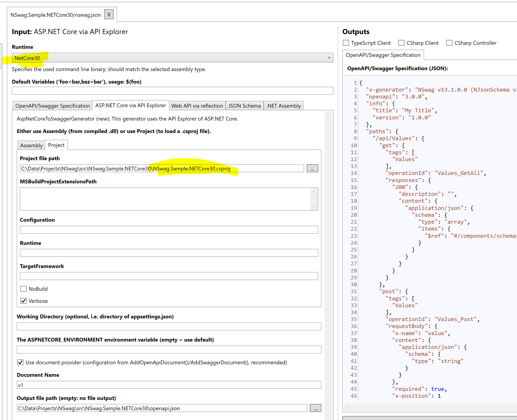Check the NoBuild option
The width and height of the screenshot is (517, 420).
tap(23, 289)
